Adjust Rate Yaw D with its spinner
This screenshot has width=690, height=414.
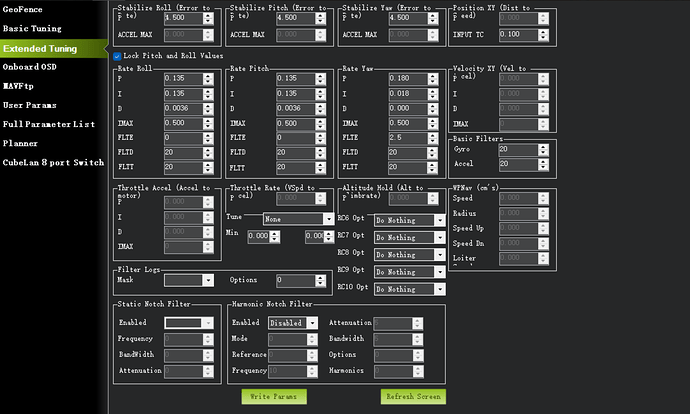pos(433,109)
